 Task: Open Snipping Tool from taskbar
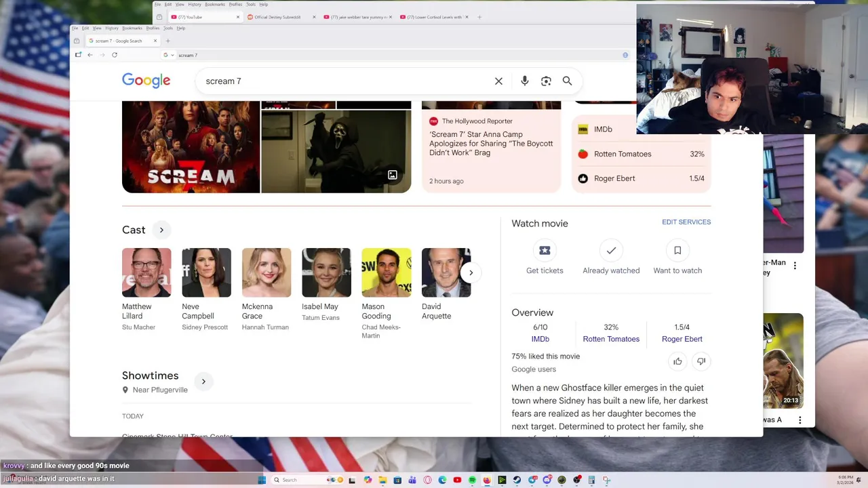pos(607,480)
